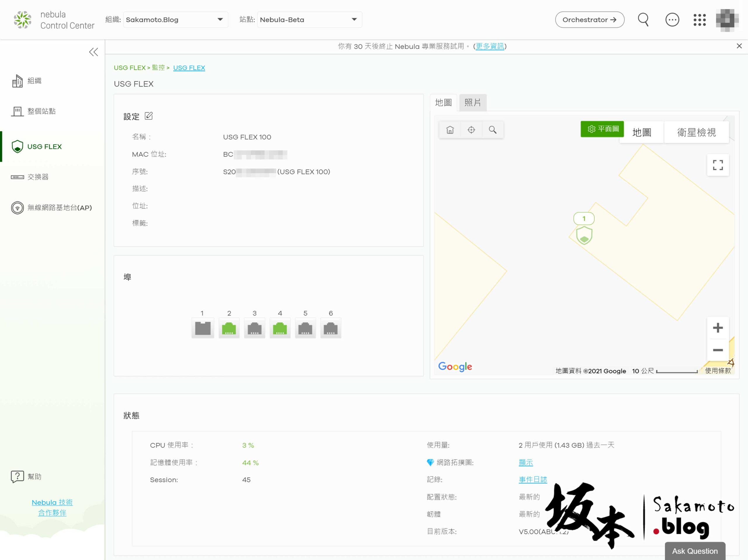The width and height of the screenshot is (748, 560).
Task: Select 衛星檢視 satellite view
Action: (x=697, y=132)
